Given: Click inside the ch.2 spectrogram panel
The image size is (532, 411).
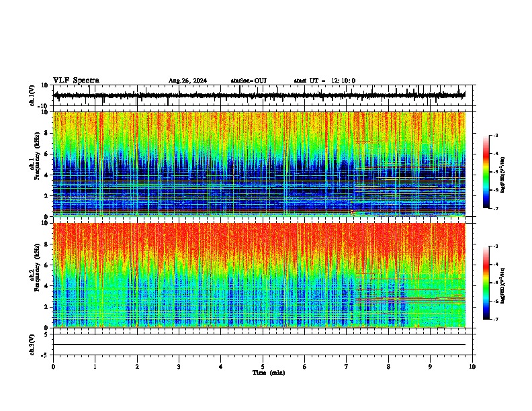Looking at the screenshot, I should pyautogui.click(x=259, y=275).
